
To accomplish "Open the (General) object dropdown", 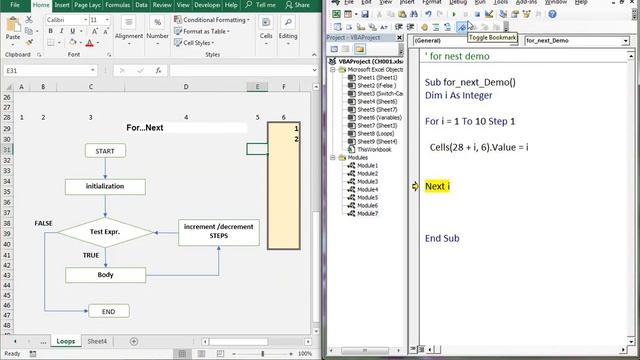I will pos(465,41).
